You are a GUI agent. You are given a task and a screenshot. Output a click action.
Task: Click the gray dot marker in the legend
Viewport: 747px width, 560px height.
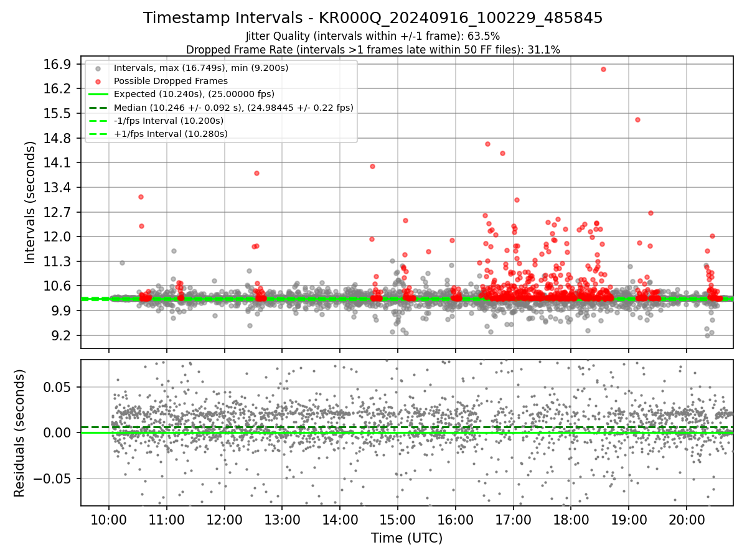98,68
